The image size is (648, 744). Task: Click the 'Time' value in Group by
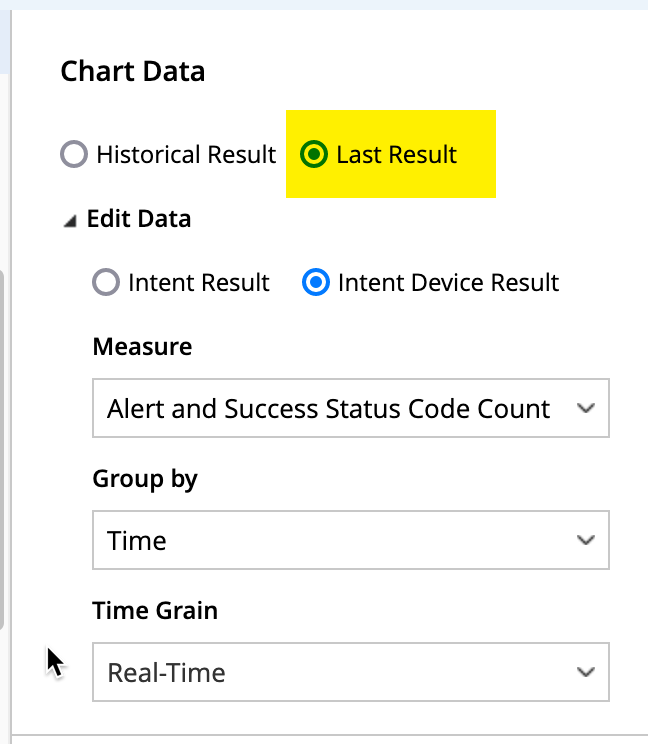point(137,541)
